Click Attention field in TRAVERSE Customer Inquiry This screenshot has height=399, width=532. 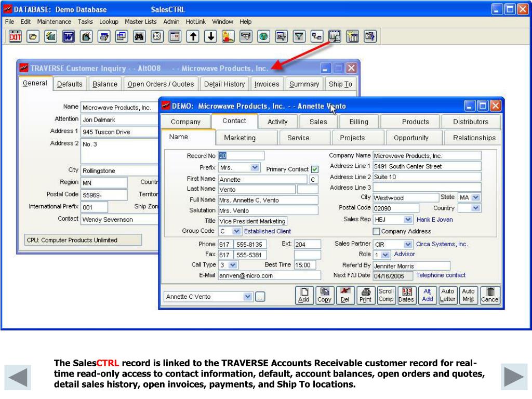point(119,120)
